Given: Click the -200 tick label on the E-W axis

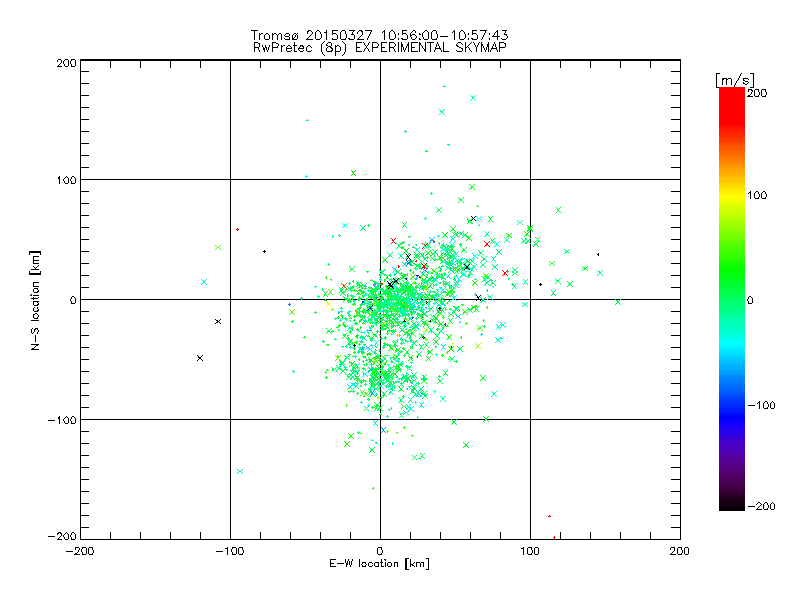Looking at the screenshot, I should [x=80, y=551].
